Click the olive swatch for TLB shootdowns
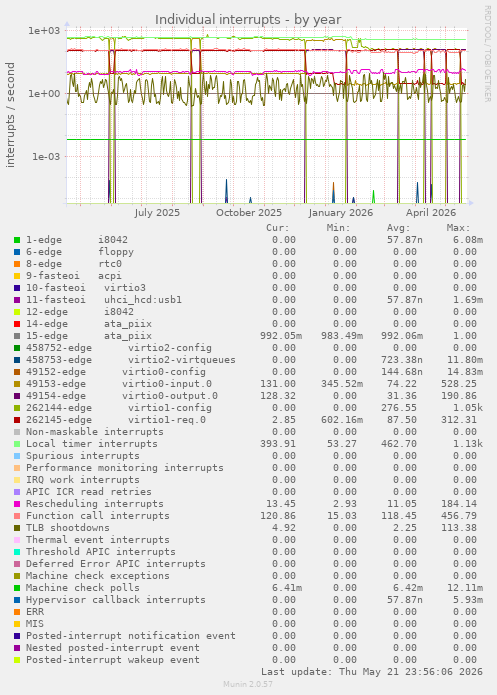The image size is (497, 695). tap(17, 528)
